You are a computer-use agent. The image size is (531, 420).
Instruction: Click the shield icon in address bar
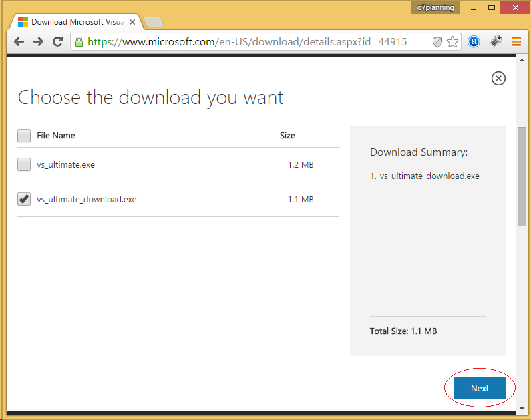click(x=437, y=42)
